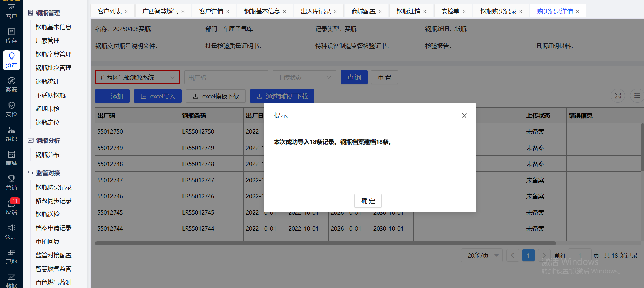This screenshot has height=288, width=644.
Task: Open the 营销 trophy icon in sidebar
Action: click(x=11, y=182)
